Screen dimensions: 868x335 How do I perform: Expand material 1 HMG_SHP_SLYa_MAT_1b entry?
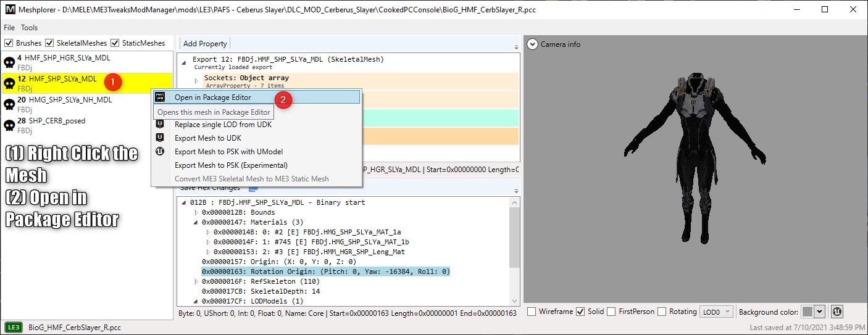click(x=209, y=242)
